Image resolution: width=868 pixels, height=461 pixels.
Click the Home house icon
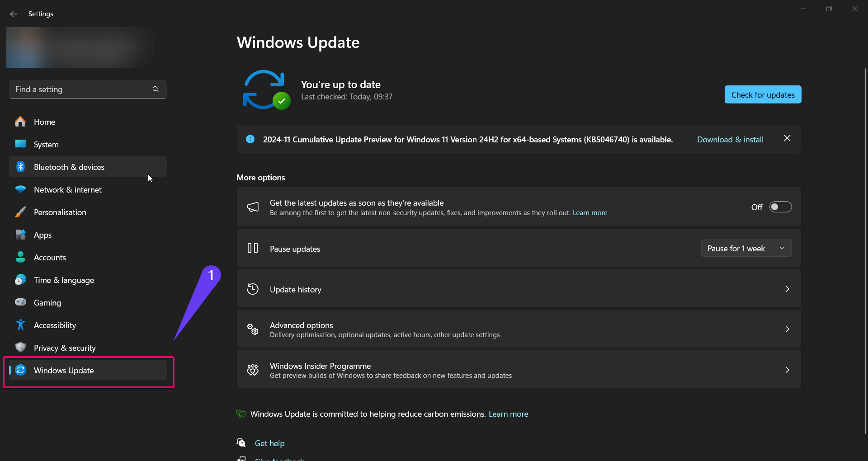tap(20, 122)
